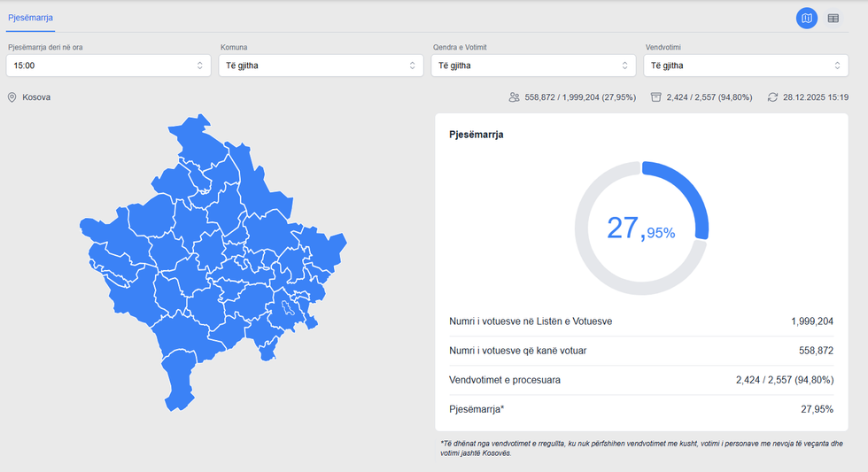Click the Numri i votuesve në Listën row

(x=640, y=321)
